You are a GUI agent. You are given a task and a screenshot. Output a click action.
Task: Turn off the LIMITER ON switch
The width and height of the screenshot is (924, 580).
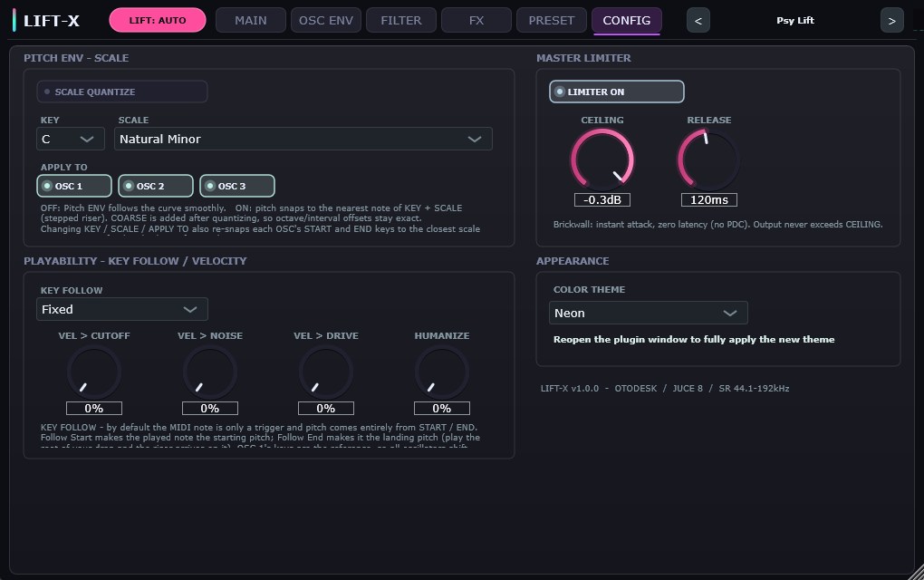pyautogui.click(x=616, y=92)
